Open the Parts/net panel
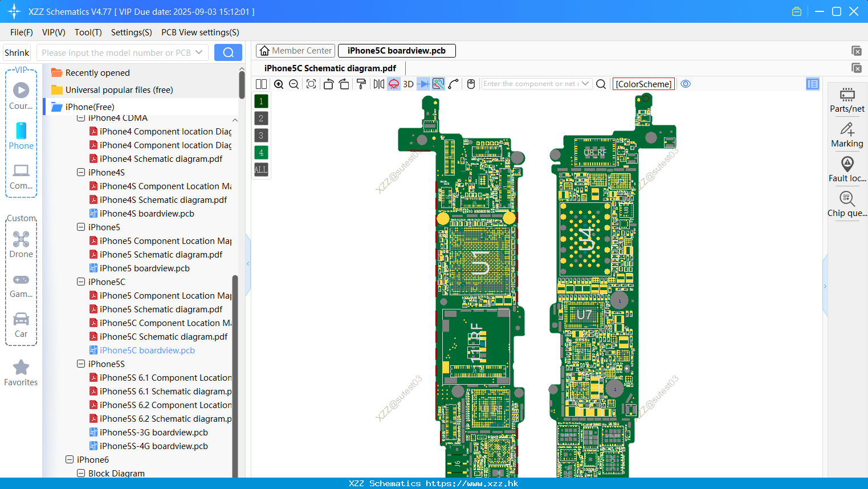This screenshot has width=868, height=489. pos(847,100)
